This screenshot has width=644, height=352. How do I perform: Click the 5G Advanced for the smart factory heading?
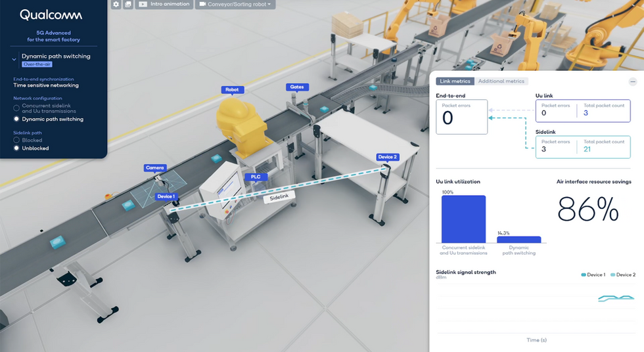pos(53,36)
